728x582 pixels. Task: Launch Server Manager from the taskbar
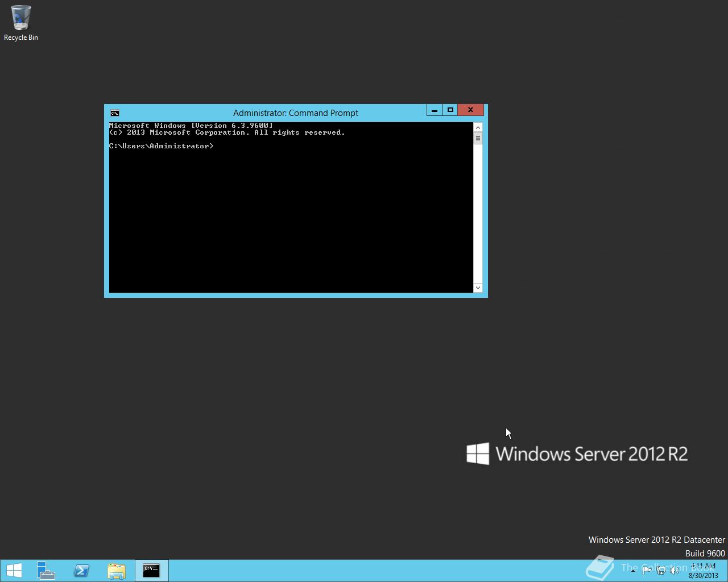coord(46,570)
